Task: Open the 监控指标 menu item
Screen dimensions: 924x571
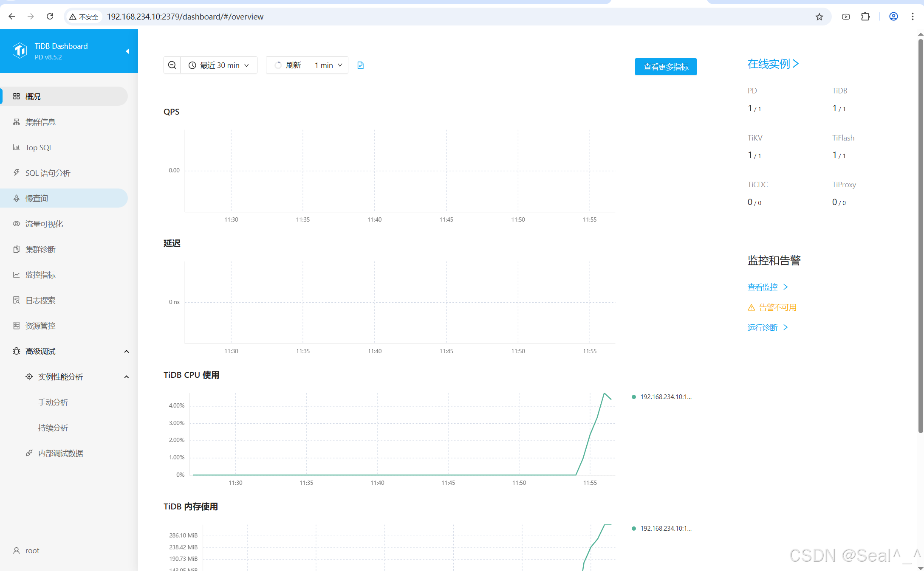Action: click(64, 275)
